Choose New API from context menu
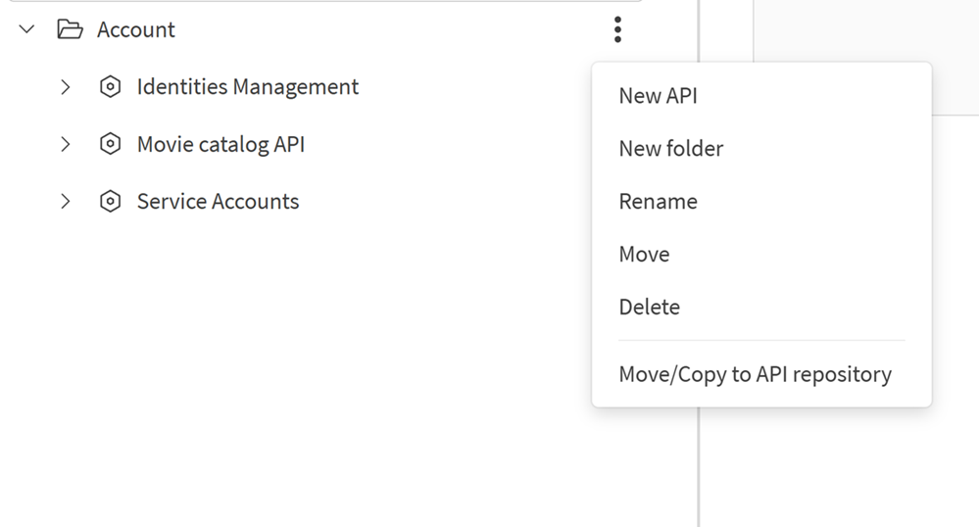Screen dimensions: 980x527 (658, 96)
